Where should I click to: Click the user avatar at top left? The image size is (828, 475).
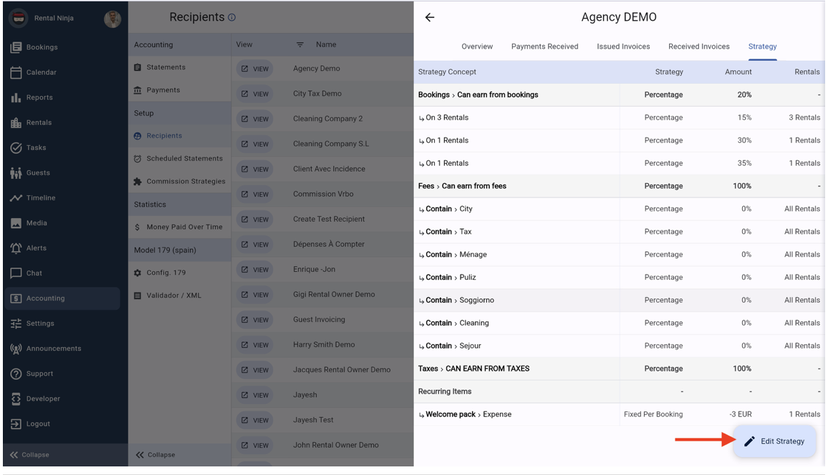coord(113,19)
